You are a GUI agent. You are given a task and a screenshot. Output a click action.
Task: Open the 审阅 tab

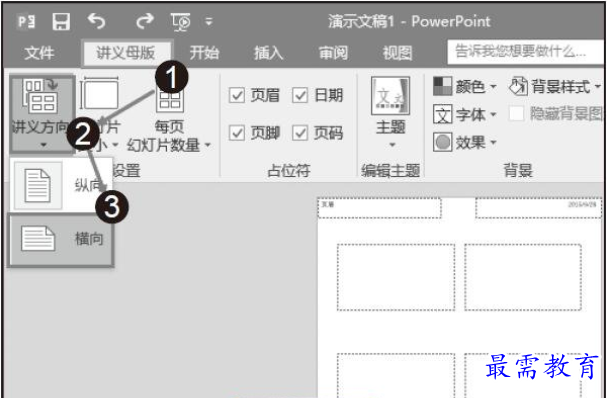pos(333,52)
